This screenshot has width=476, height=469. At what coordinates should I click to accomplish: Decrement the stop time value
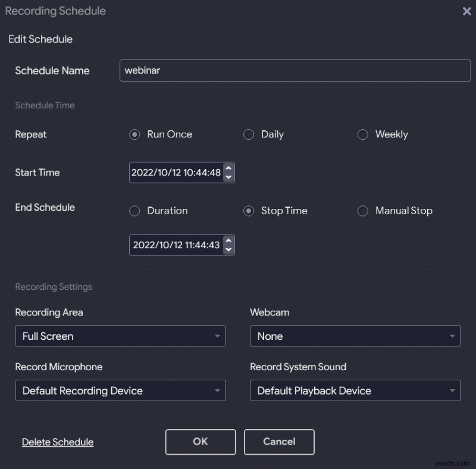229,249
